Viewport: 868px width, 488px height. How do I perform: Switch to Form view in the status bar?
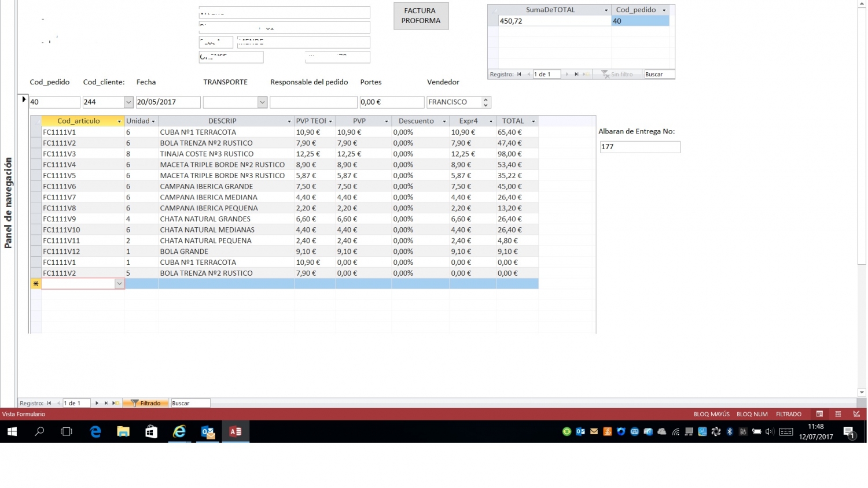(x=819, y=414)
